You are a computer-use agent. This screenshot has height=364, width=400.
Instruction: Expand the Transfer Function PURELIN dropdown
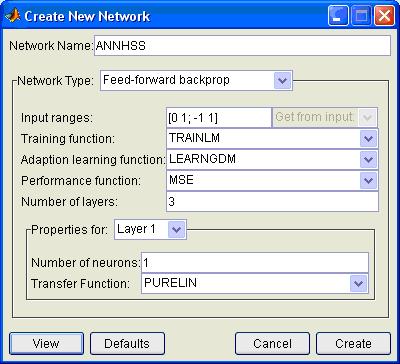coord(255,284)
